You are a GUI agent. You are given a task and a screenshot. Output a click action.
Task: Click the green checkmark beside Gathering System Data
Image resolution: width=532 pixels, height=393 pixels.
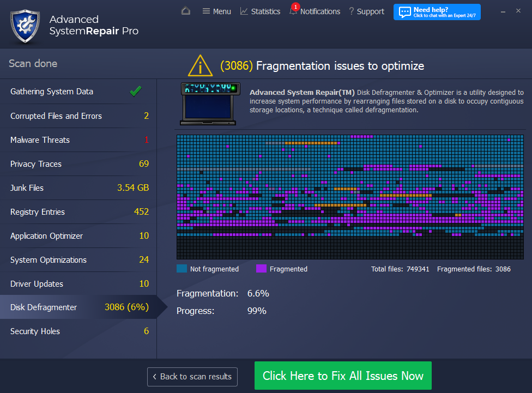136,92
